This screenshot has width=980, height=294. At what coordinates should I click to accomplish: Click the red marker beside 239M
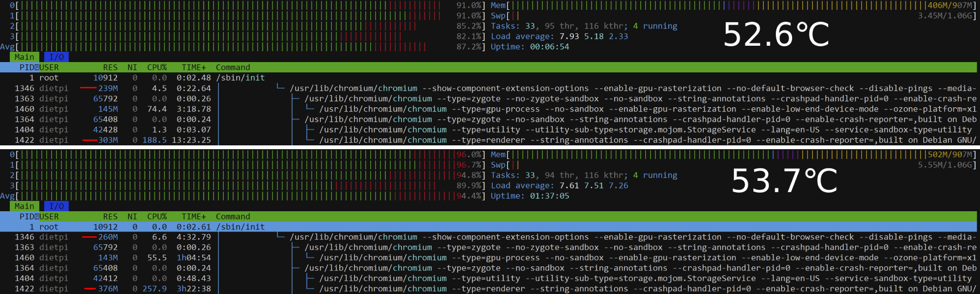[88, 88]
